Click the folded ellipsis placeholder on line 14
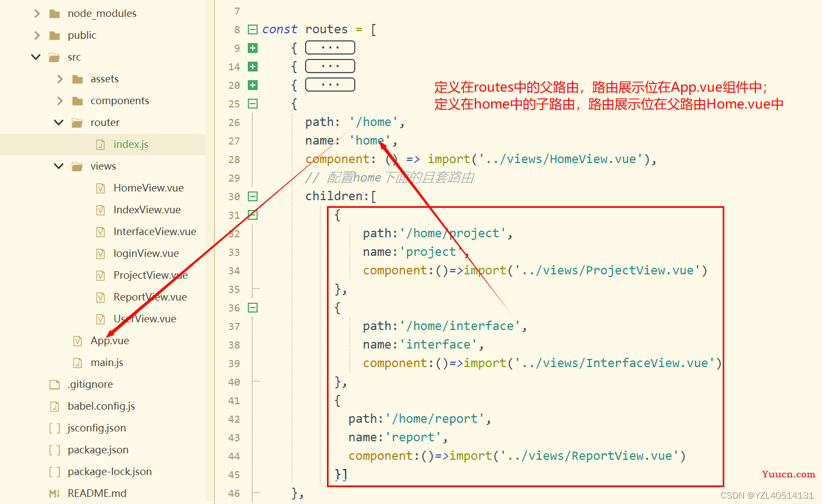Image resolution: width=822 pixels, height=504 pixels. (x=330, y=66)
